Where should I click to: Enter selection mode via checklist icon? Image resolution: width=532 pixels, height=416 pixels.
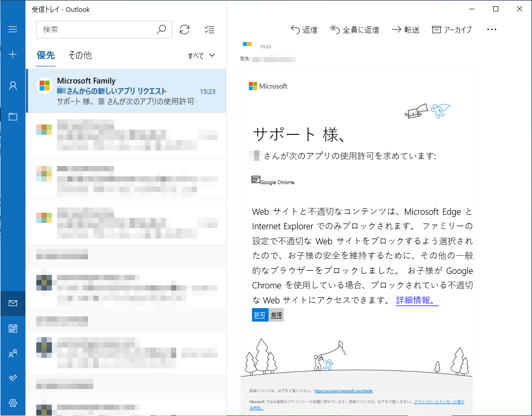point(209,30)
